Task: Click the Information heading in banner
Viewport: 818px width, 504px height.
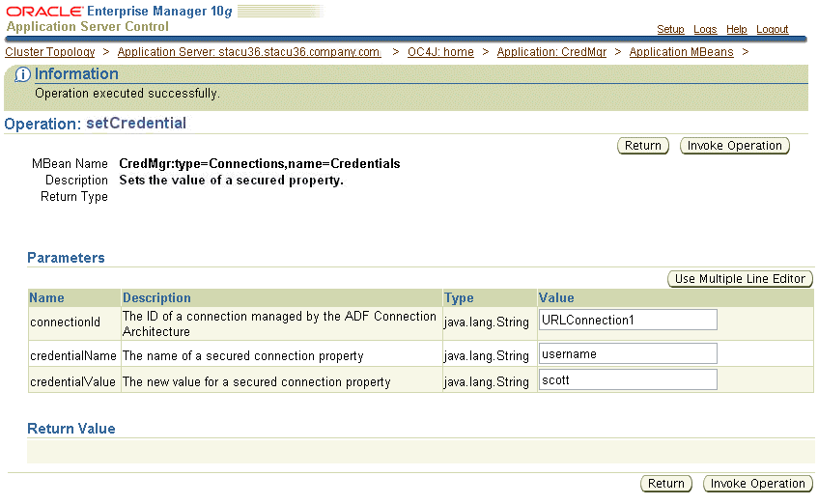Action: tap(76, 74)
